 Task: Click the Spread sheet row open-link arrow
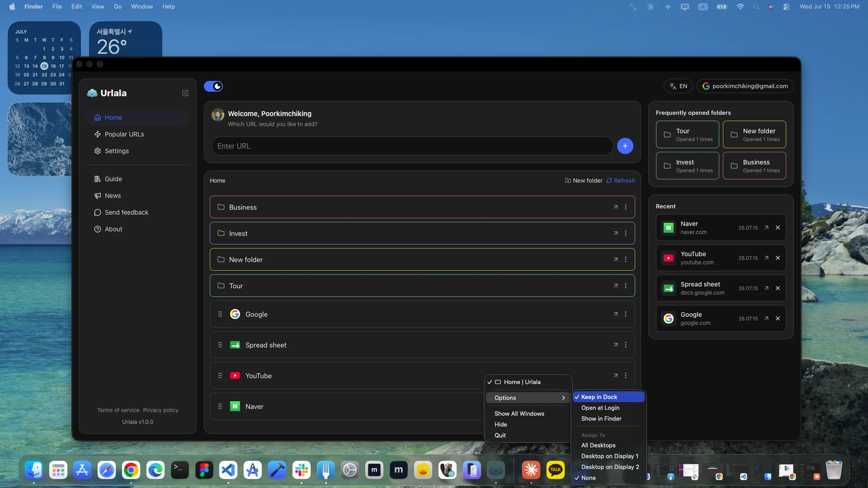pyautogui.click(x=616, y=345)
